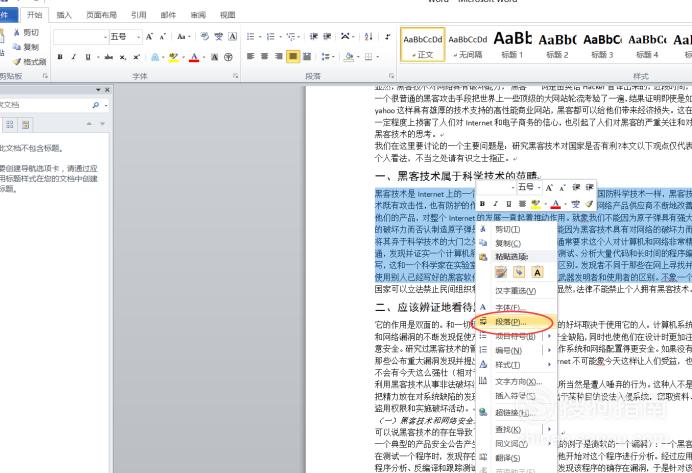The height and width of the screenshot is (473, 692).
Task: Click the Cut (剪切) icon in the ribbon clipboard group
Action: pyautogui.click(x=16, y=32)
